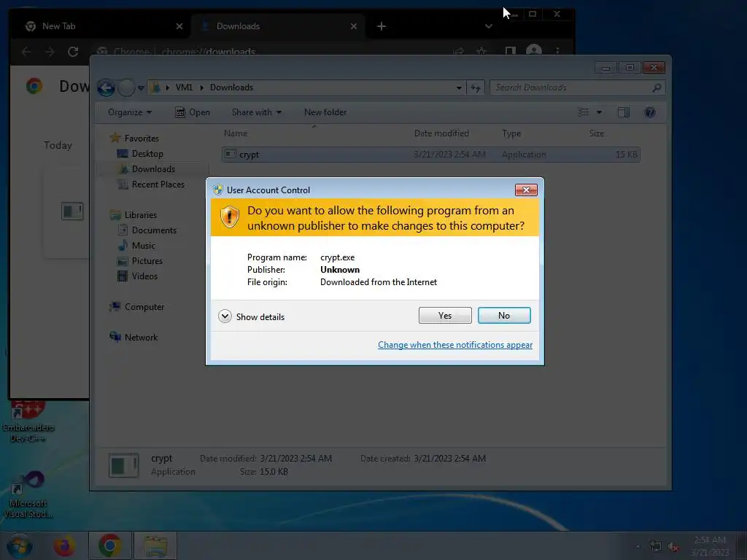Select the crypt file row
747x560 pixels.
tap(430, 155)
